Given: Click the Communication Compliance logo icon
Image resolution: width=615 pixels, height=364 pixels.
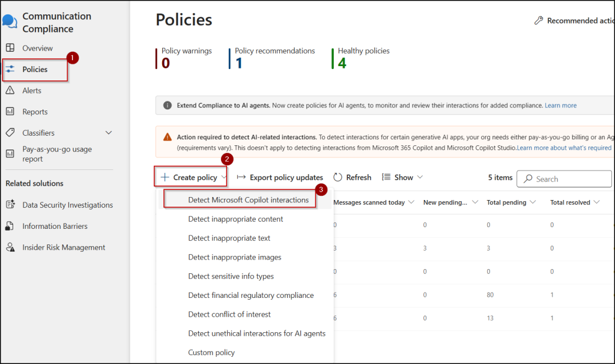Looking at the screenshot, I should click(10, 22).
